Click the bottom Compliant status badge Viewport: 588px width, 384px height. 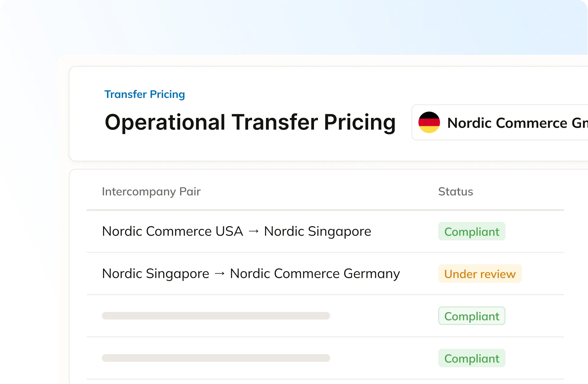[x=472, y=358]
